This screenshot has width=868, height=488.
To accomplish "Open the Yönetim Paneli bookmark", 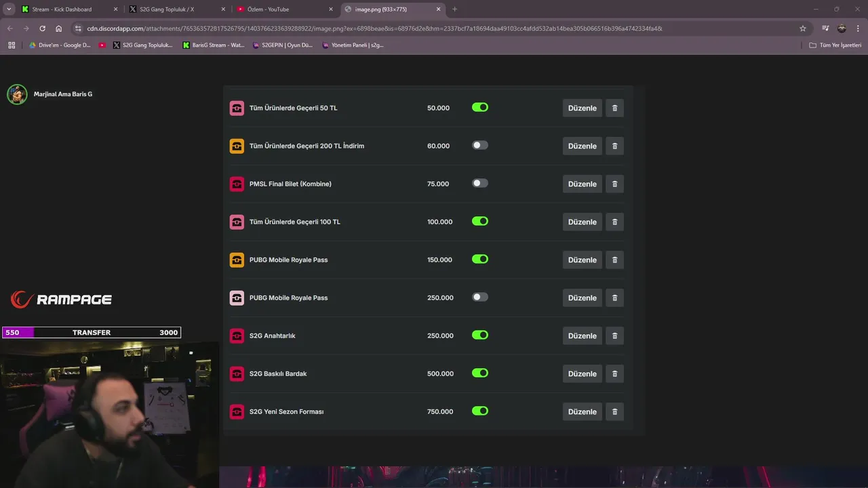I will (x=353, y=45).
